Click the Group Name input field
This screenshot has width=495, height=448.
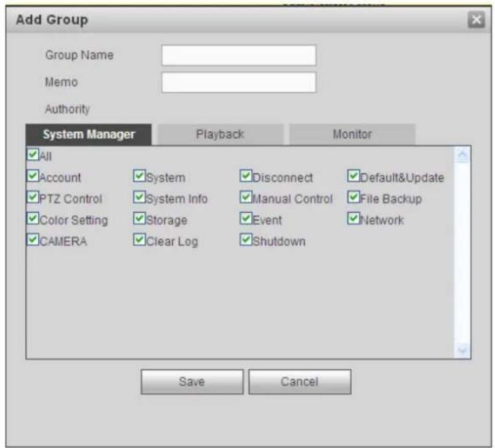pos(238,55)
